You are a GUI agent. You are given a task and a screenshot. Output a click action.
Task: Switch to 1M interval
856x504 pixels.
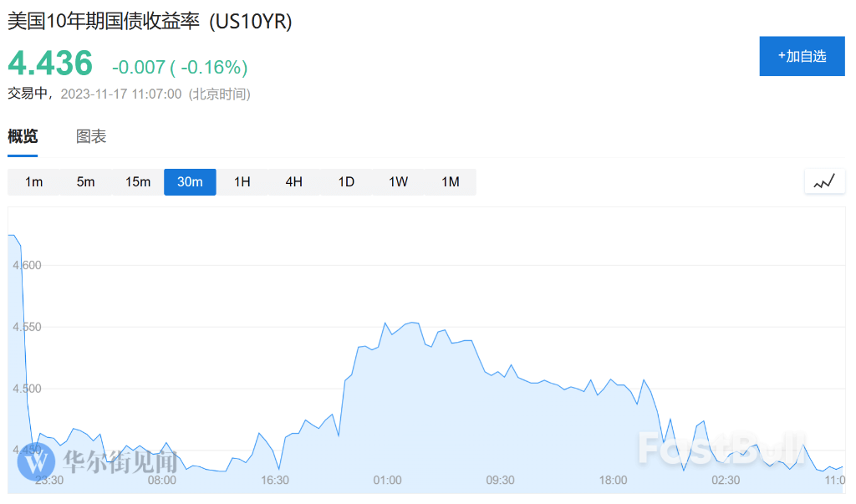[451, 182]
